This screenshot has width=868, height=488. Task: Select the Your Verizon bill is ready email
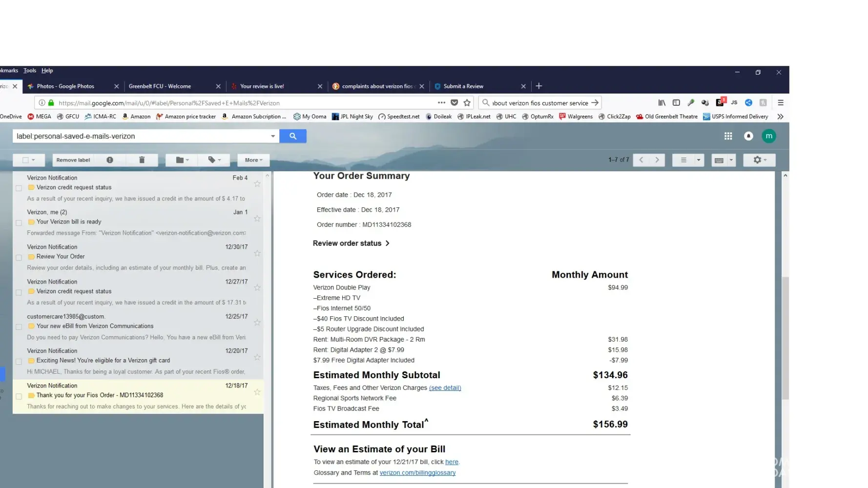19,223
